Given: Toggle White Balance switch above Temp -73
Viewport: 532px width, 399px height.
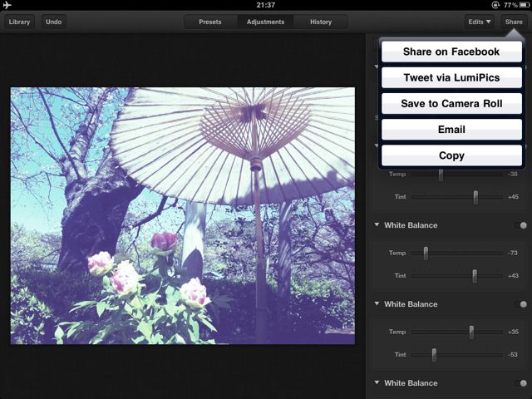Looking at the screenshot, I should click(x=521, y=225).
